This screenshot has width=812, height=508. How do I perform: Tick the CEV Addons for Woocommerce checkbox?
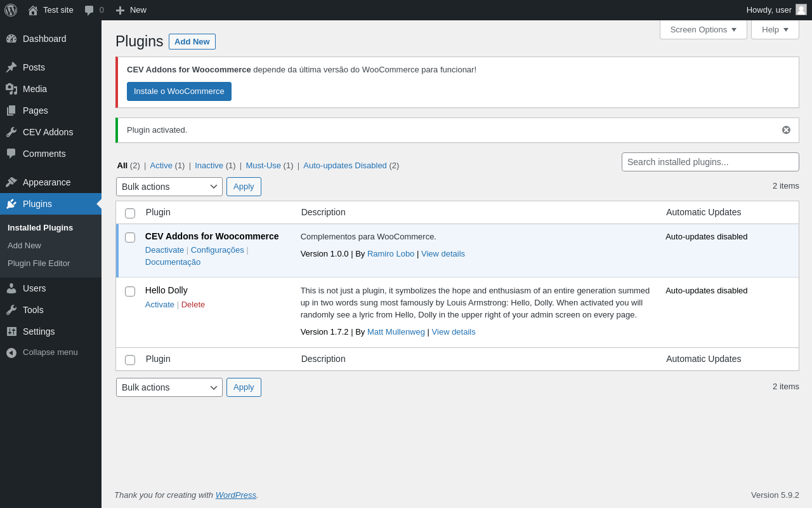130,237
